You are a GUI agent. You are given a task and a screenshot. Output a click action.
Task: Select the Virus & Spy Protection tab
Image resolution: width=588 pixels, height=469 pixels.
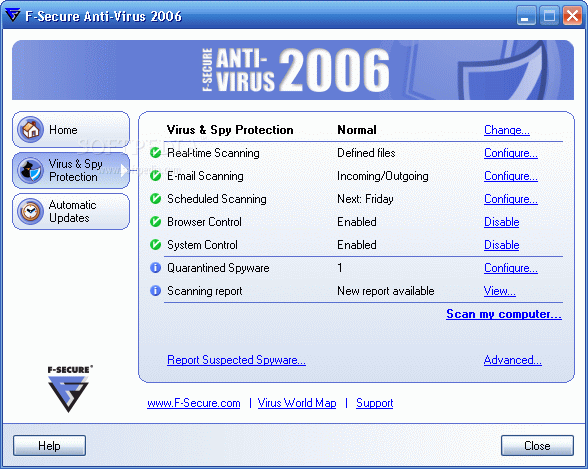point(71,171)
